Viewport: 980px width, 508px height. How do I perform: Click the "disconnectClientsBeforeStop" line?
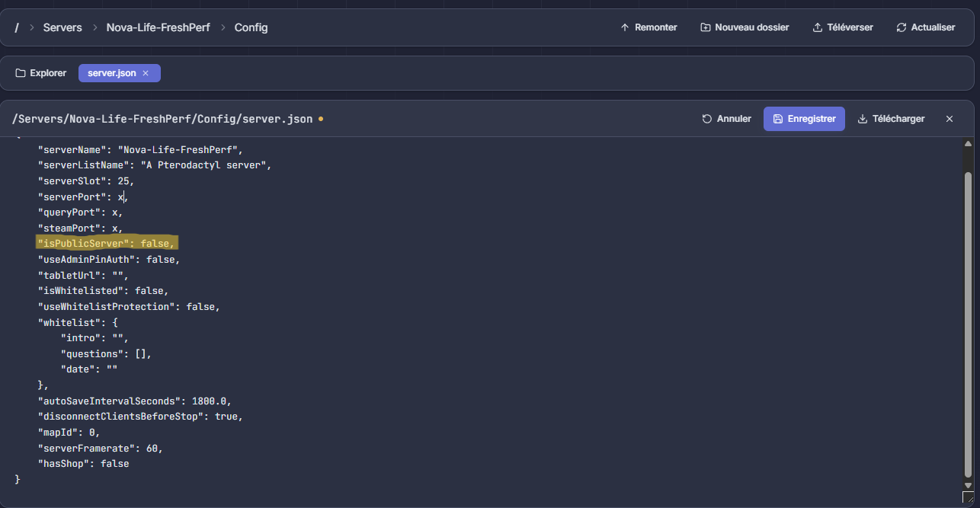[x=140, y=417]
